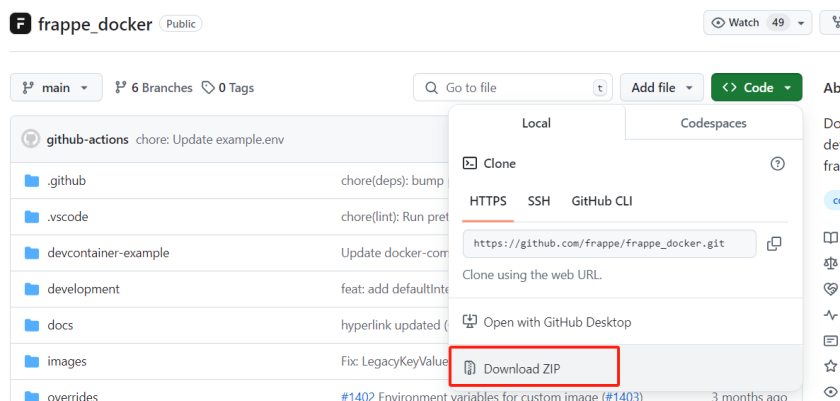Click Download ZIP
The height and width of the screenshot is (401, 840).
pos(521,368)
